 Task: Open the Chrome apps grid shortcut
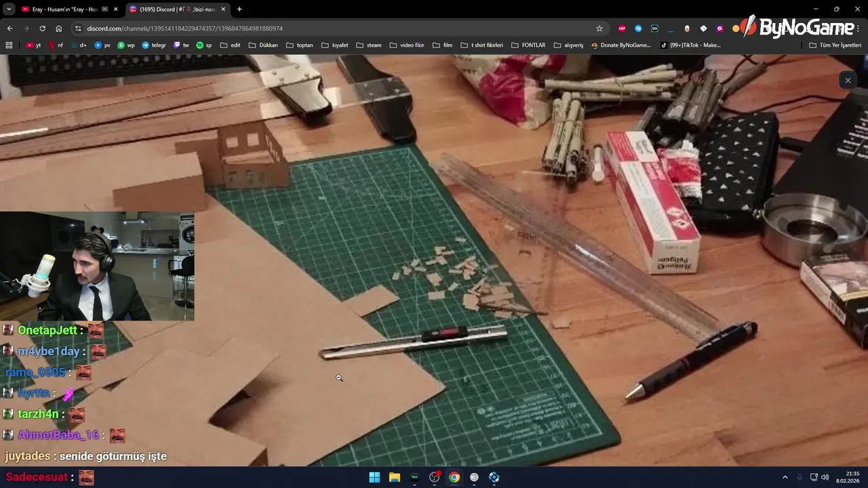[9, 45]
